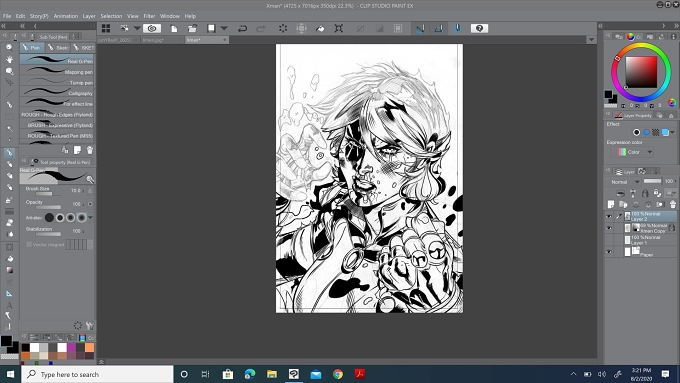Open the File menu
680x383 pixels.
coord(7,16)
